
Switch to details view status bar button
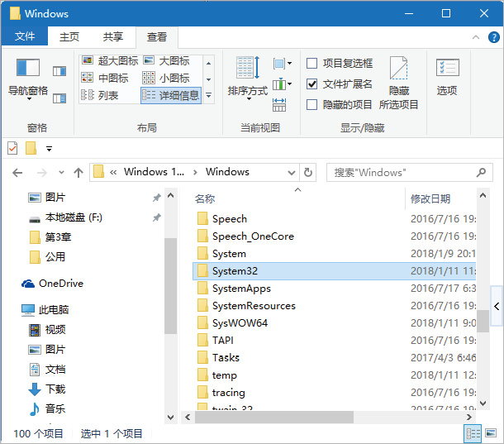coord(473,434)
